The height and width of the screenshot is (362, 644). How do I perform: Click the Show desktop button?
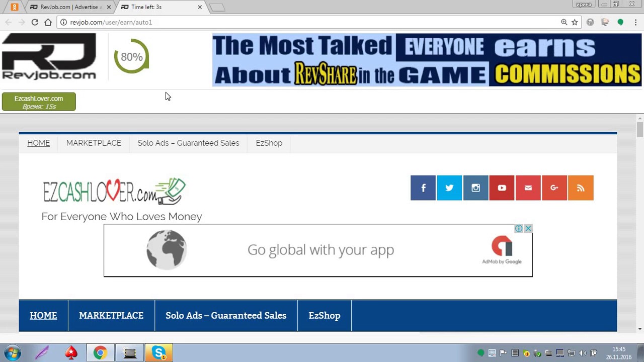[640, 353]
